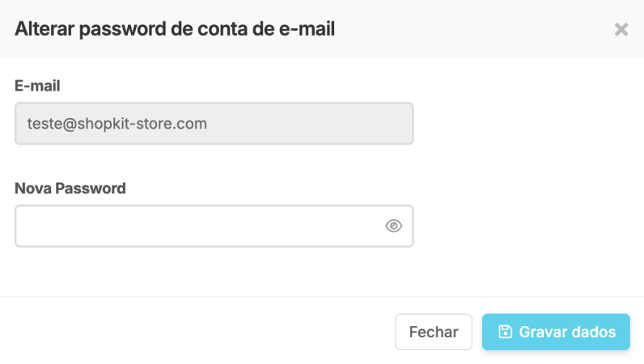The width and height of the screenshot is (644, 364).
Task: Click the disabled E-mail field
Action: pyautogui.click(x=214, y=123)
